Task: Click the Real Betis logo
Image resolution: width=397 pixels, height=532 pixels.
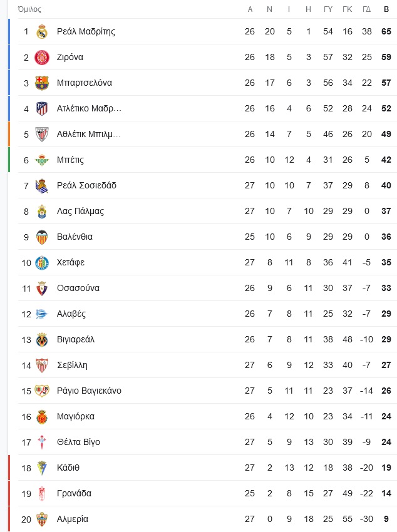Action: [42, 160]
